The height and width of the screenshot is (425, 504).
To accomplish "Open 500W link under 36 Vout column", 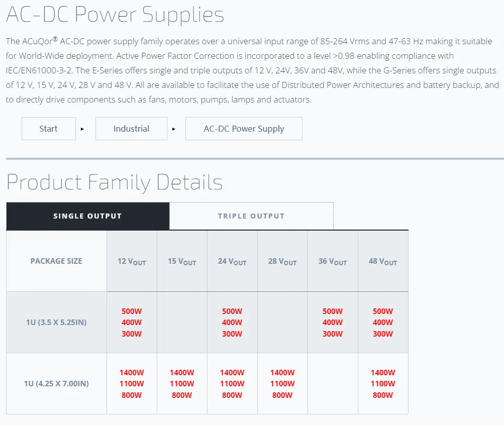I will [x=333, y=311].
